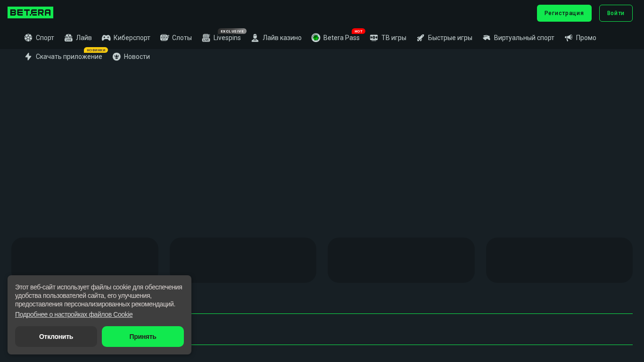Image resolution: width=644 pixels, height=362 pixels.
Task: Click the EXCLUSIVE badge above Livespins
Action: (232, 31)
